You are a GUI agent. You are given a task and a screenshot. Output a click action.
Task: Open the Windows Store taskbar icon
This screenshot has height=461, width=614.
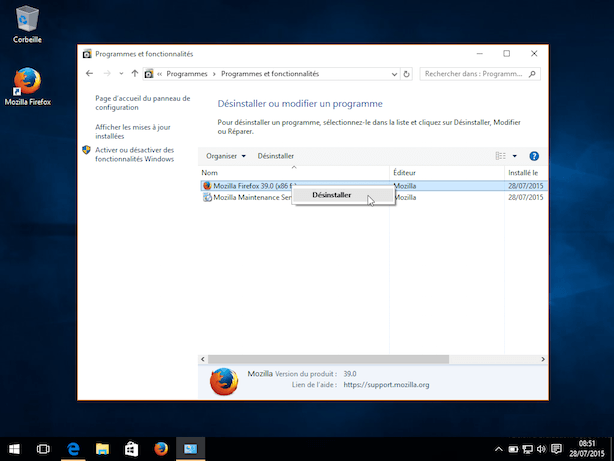point(132,449)
